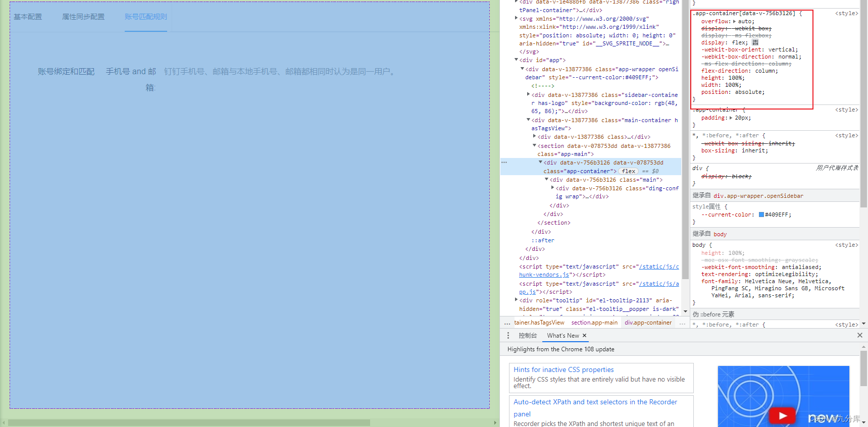Image resolution: width=868 pixels, height=427 pixels.
Task: Click breadcrumb section.app-main
Action: click(x=594, y=323)
